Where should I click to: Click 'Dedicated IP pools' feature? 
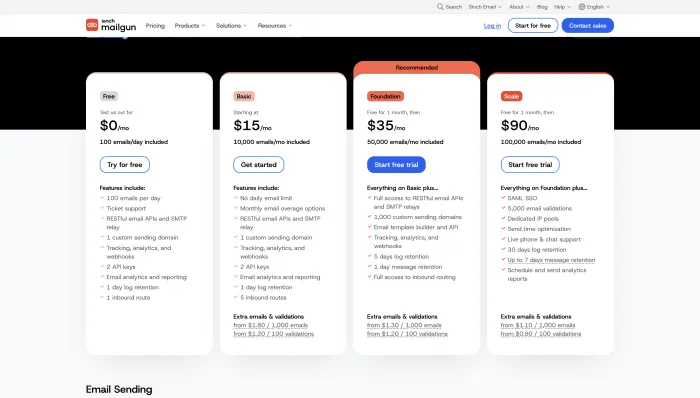click(x=533, y=219)
